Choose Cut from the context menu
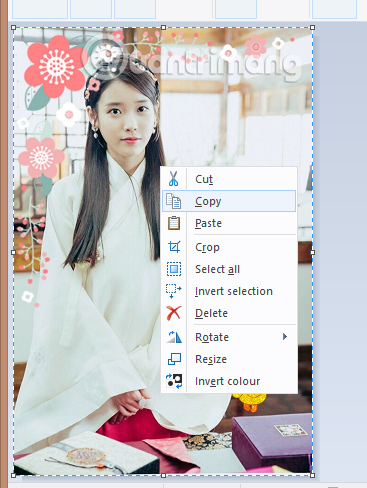The width and height of the screenshot is (367, 488). (x=229, y=179)
